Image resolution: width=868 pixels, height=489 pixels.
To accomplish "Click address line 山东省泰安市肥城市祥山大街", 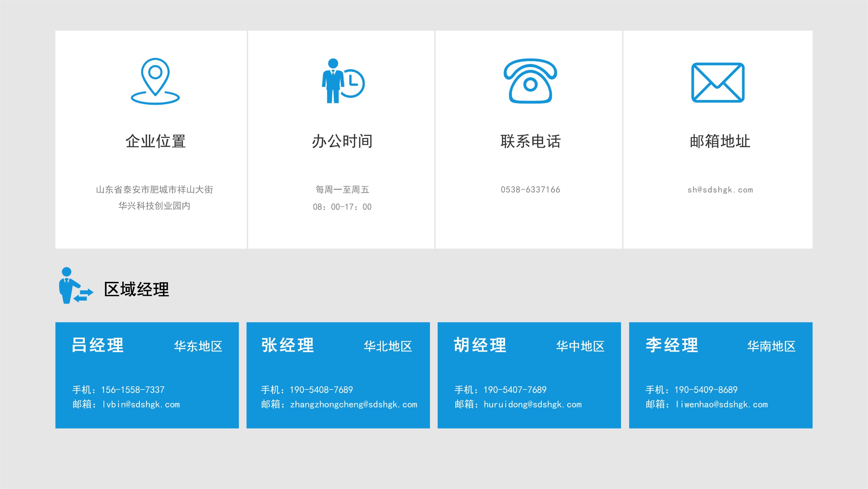I will [155, 189].
